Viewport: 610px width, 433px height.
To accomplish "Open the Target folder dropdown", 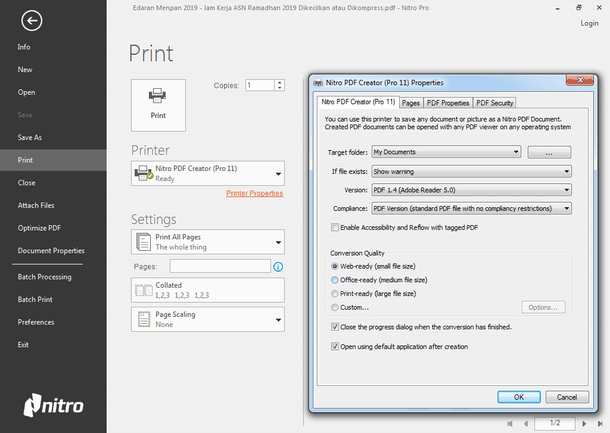I will point(446,152).
